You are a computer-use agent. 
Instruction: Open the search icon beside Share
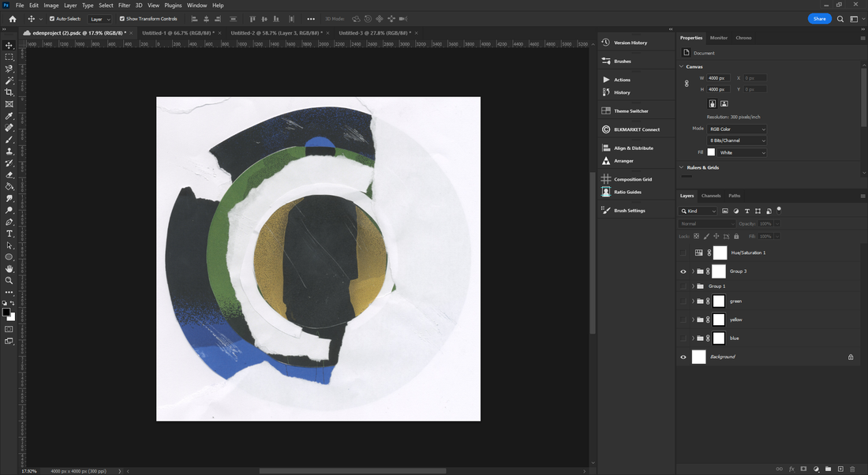point(840,19)
